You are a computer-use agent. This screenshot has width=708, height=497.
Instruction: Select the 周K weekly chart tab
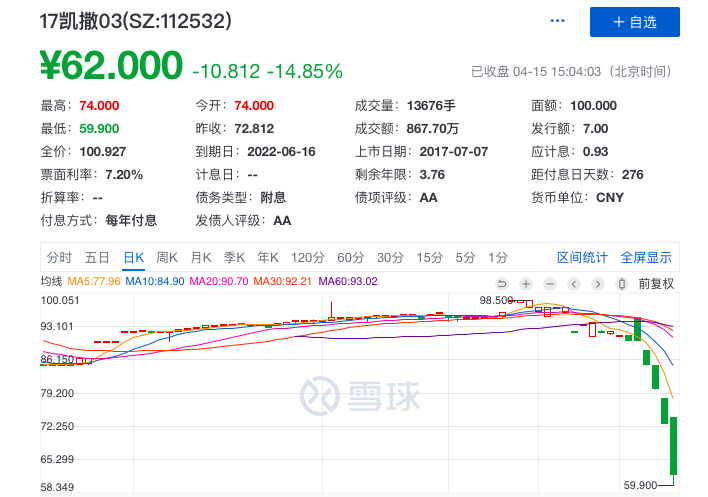(167, 257)
